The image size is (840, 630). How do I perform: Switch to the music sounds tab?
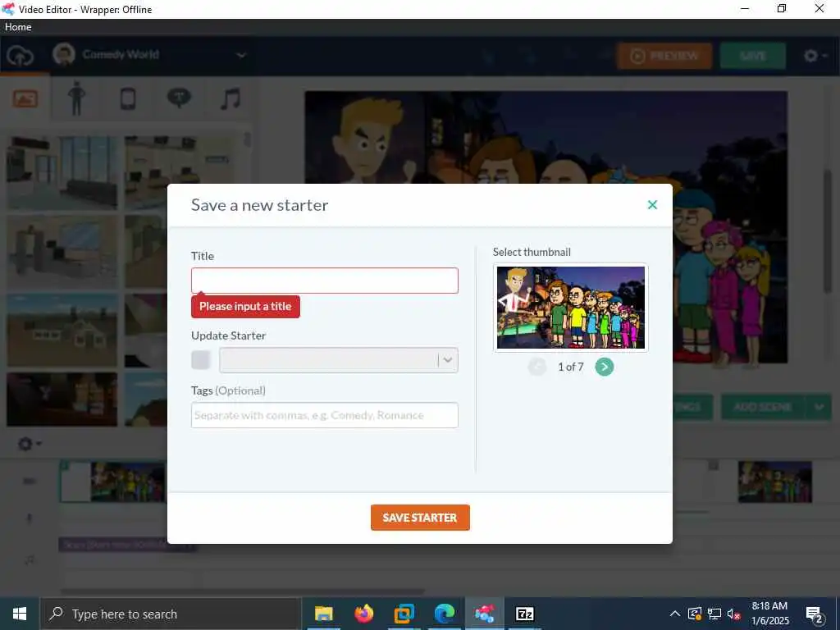point(231,98)
